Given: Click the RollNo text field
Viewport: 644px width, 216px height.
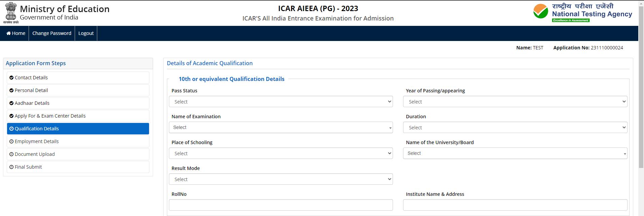Looking at the screenshot, I should tap(281, 205).
